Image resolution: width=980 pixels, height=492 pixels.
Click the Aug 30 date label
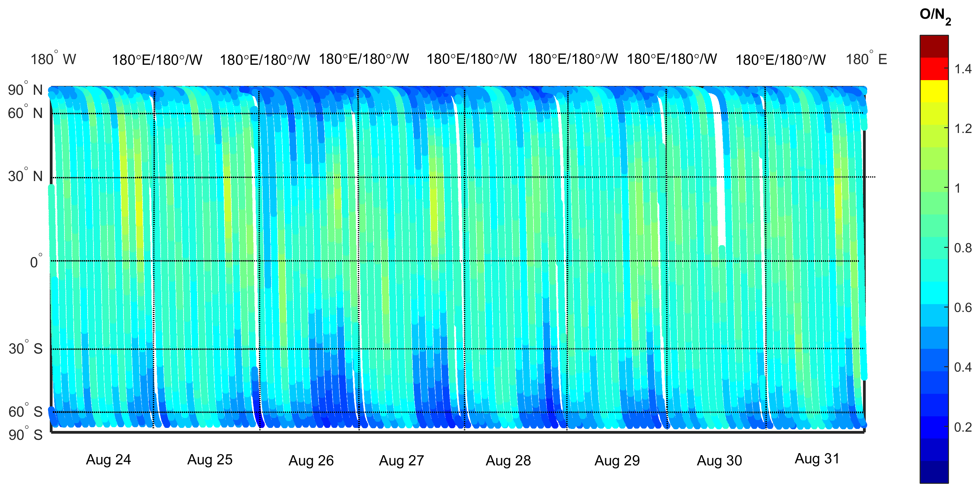click(719, 460)
